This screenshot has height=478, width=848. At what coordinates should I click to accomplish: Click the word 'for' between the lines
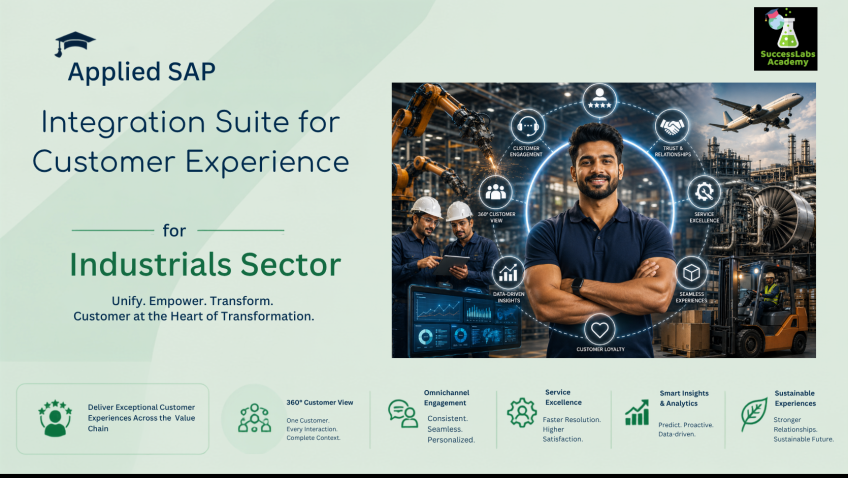tap(175, 231)
